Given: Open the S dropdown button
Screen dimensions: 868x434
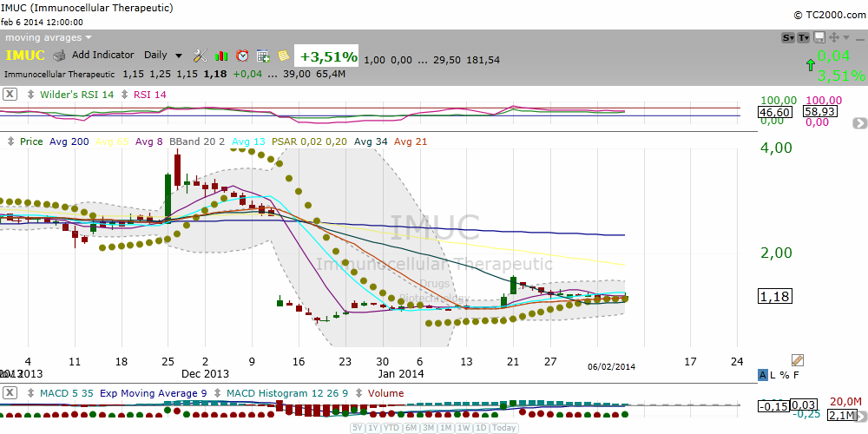Looking at the screenshot, I should click(x=788, y=37).
